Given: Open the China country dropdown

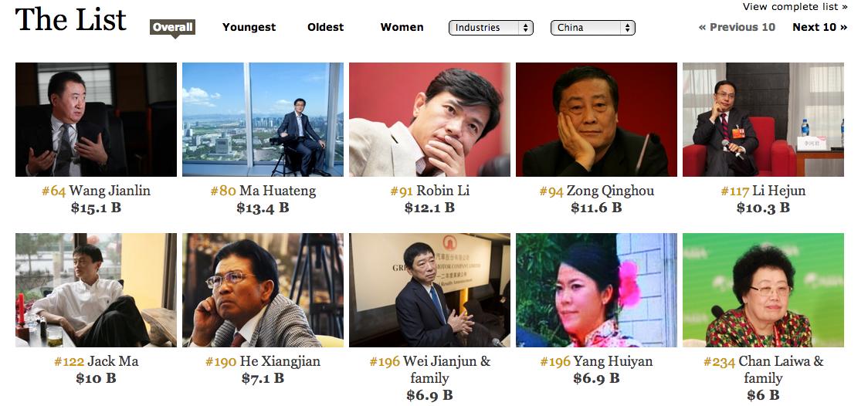Looking at the screenshot, I should coord(592,28).
